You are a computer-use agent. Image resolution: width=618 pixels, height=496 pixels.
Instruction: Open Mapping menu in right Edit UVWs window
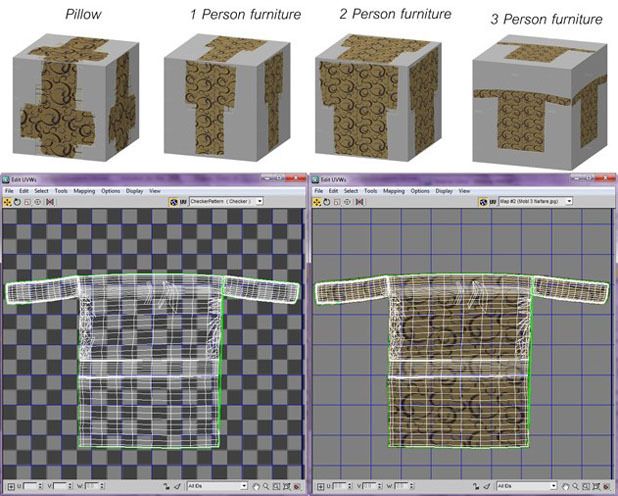tap(394, 191)
